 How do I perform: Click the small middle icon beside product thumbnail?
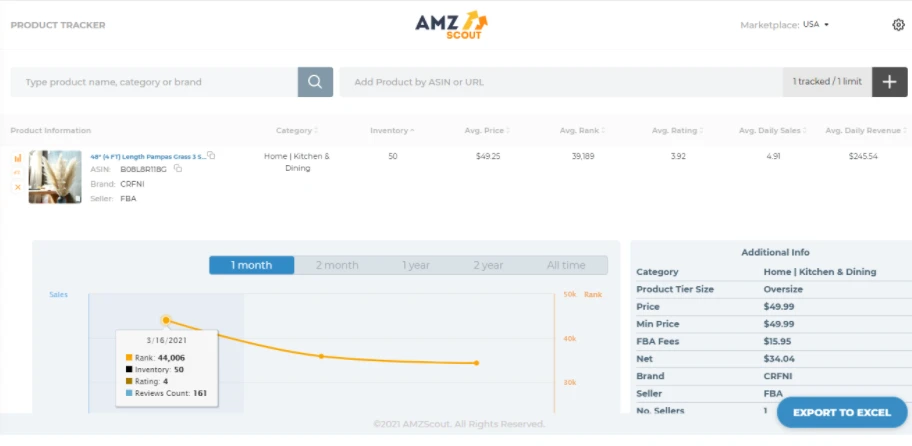pyautogui.click(x=17, y=172)
